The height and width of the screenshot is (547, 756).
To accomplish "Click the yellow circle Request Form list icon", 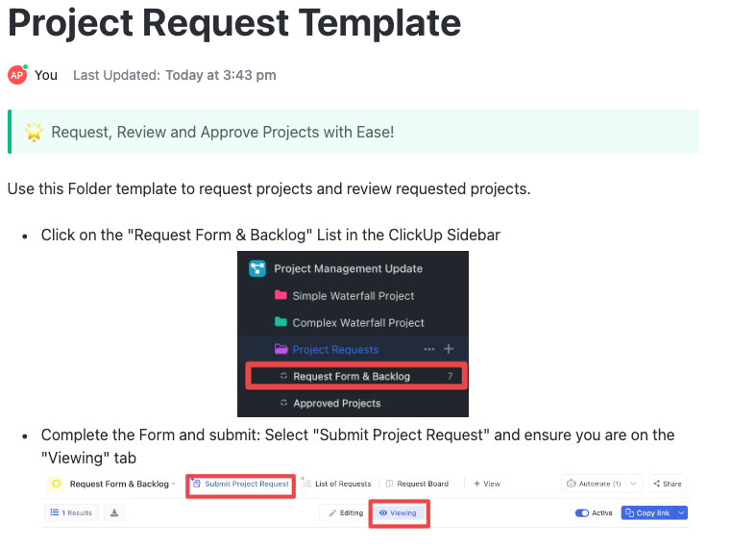I will click(x=56, y=484).
